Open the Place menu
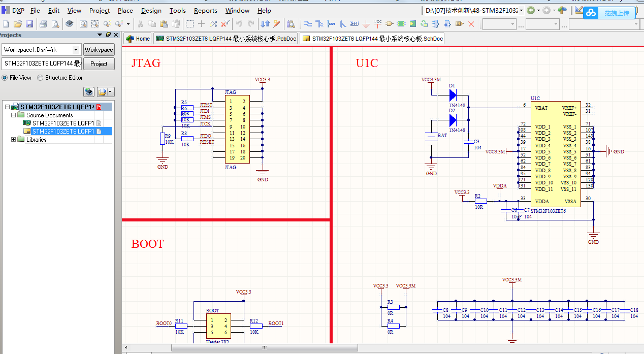 click(x=125, y=10)
